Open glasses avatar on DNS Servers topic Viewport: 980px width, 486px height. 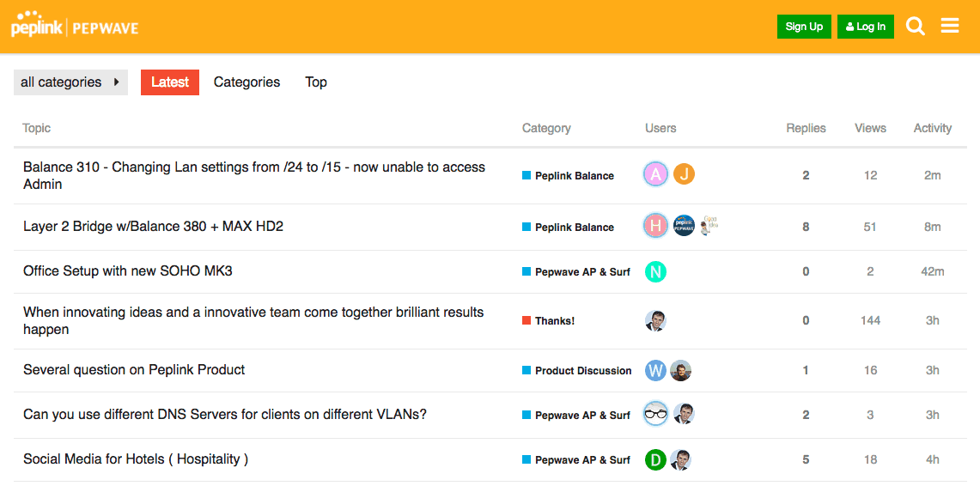point(655,414)
